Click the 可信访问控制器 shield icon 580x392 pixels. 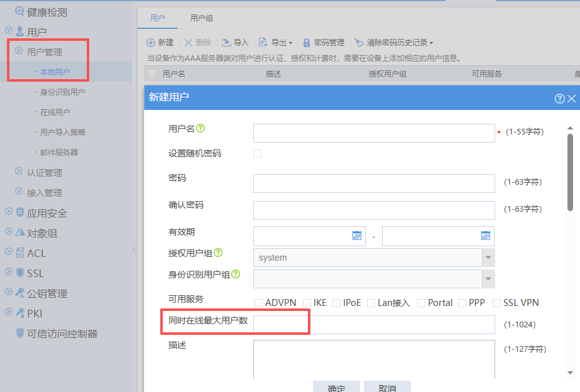coord(20,333)
